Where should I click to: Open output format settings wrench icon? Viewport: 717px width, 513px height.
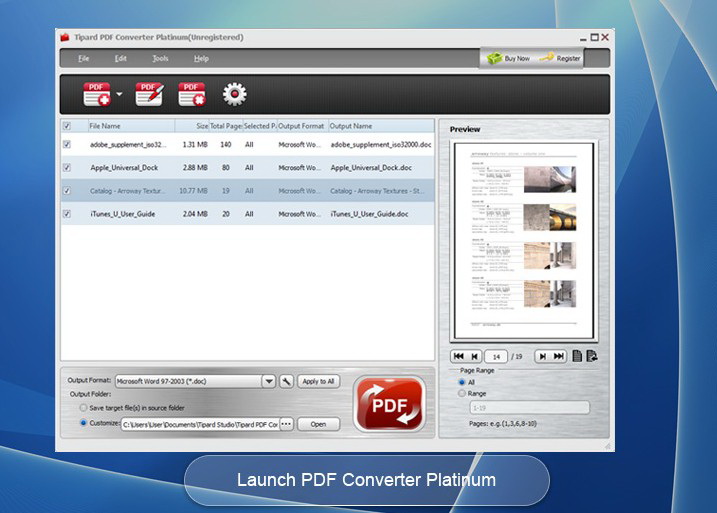tap(286, 381)
